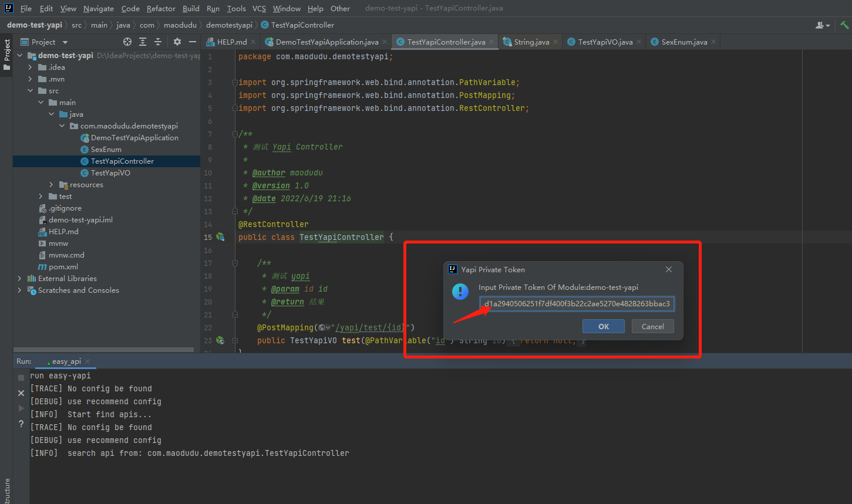Screen dimensions: 852x504
Task: Click the Expand All icon in Project panel
Action: 143,42
